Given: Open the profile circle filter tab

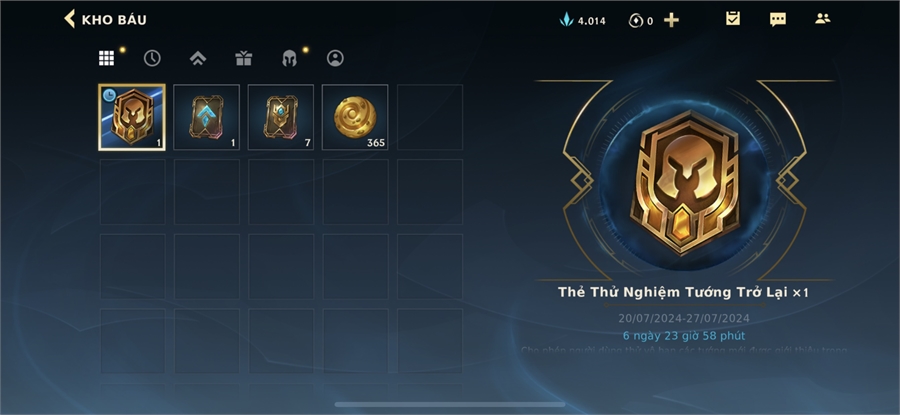Looking at the screenshot, I should pyautogui.click(x=335, y=58).
